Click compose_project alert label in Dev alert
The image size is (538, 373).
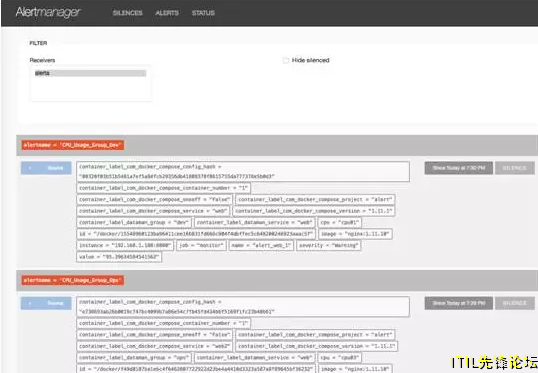pyautogui.click(x=315, y=199)
